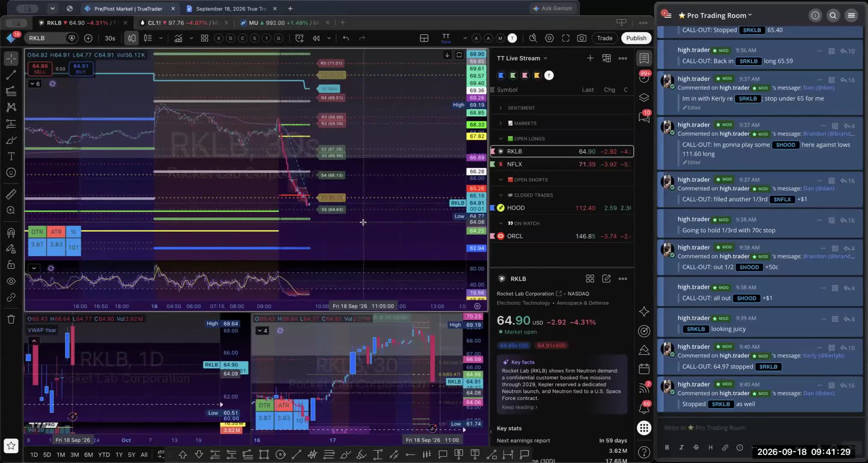Viewport: 868px width, 463px height.
Task: Expand the SENTIMENT watchlist section
Action: [x=500, y=108]
